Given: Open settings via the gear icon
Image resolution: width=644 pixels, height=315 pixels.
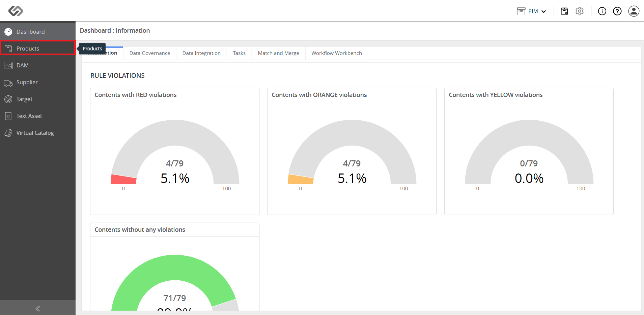Looking at the screenshot, I should 580,11.
